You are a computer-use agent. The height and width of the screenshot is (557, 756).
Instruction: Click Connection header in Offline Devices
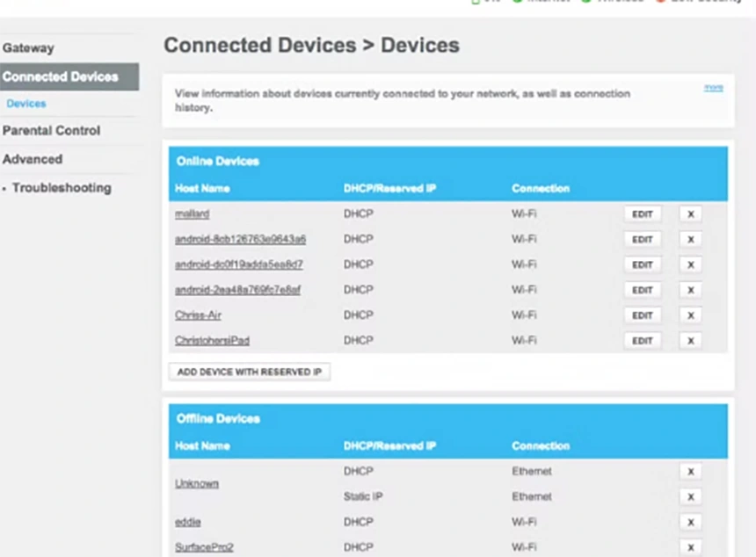click(541, 445)
